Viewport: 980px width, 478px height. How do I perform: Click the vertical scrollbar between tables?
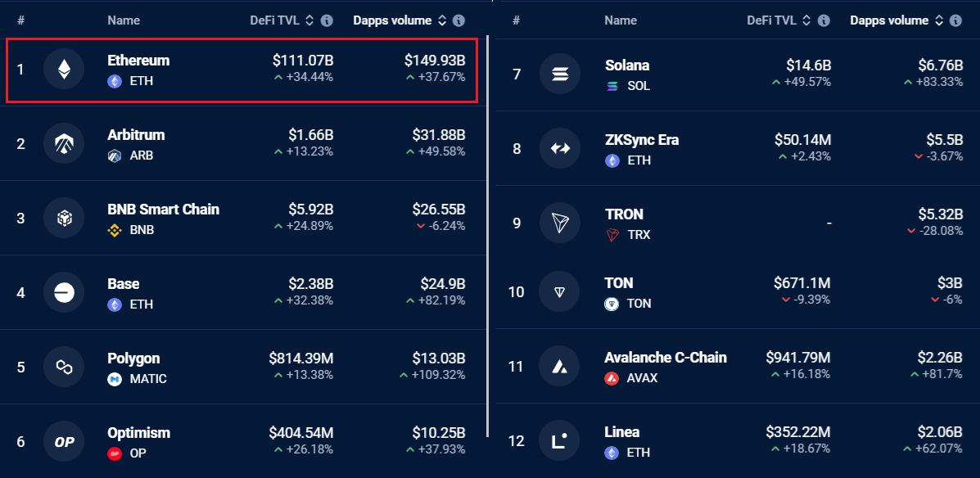[487, 237]
